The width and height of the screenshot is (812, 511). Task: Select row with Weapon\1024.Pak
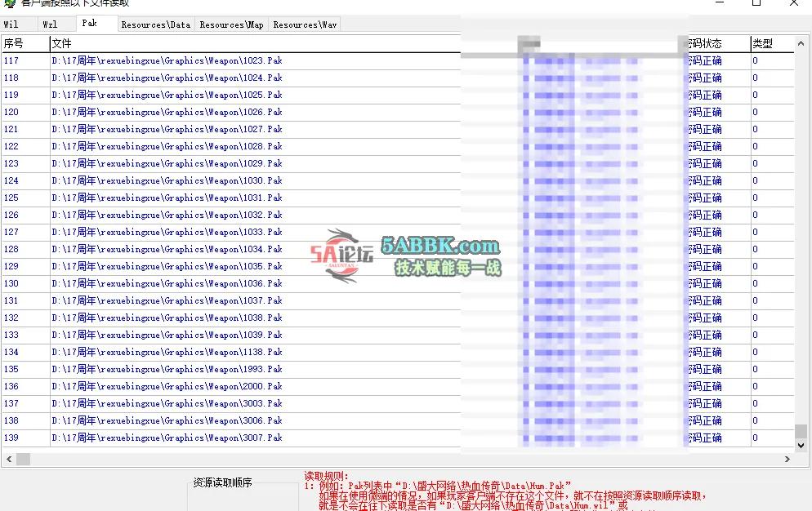pos(398,78)
